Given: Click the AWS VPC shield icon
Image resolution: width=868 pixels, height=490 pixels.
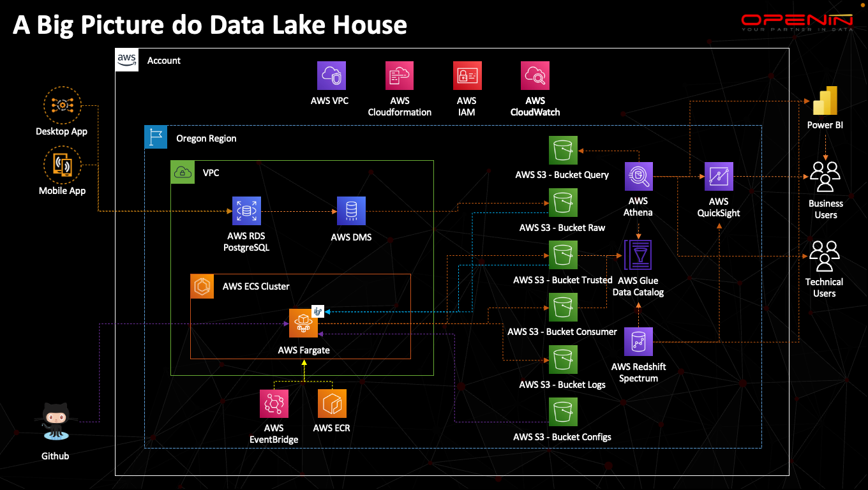Looking at the screenshot, I should coord(331,75).
